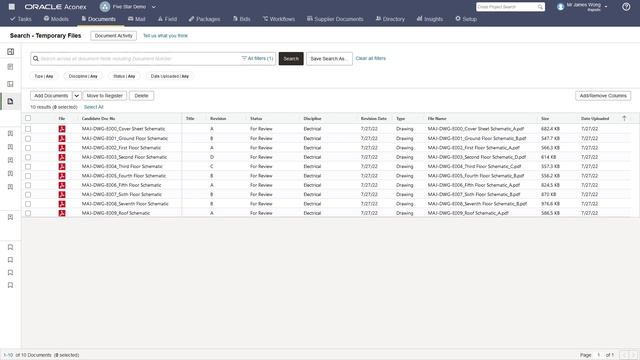Open the Date Uploaded | Any filter chip

click(170, 76)
